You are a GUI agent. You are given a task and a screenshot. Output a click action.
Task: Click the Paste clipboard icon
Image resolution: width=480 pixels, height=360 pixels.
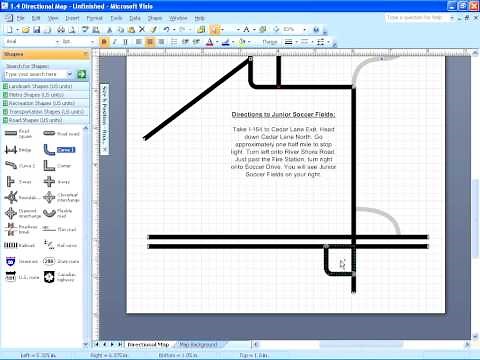131,30
